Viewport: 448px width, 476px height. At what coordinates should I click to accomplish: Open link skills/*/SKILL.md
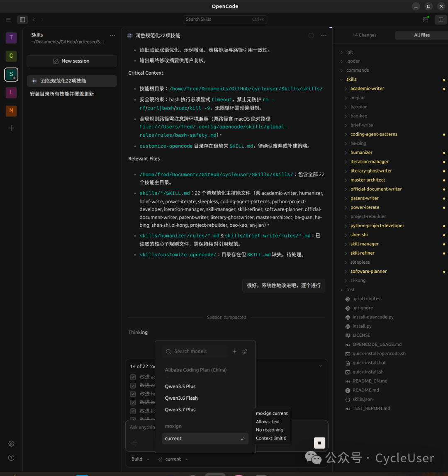(164, 193)
